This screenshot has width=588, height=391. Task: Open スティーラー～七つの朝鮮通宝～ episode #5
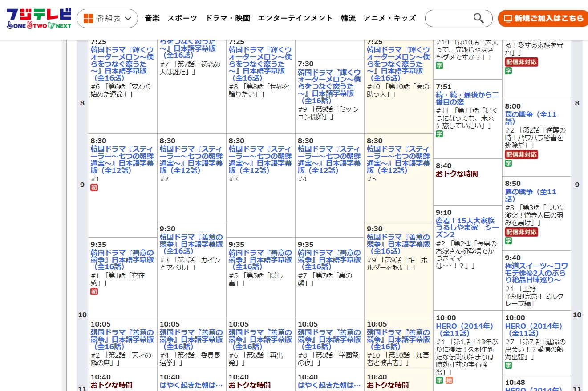point(398,160)
